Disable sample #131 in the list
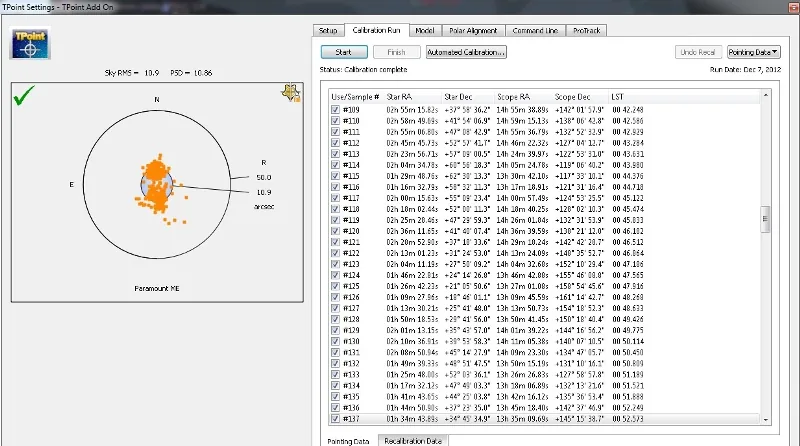This screenshot has height=446, width=800. coord(335,353)
